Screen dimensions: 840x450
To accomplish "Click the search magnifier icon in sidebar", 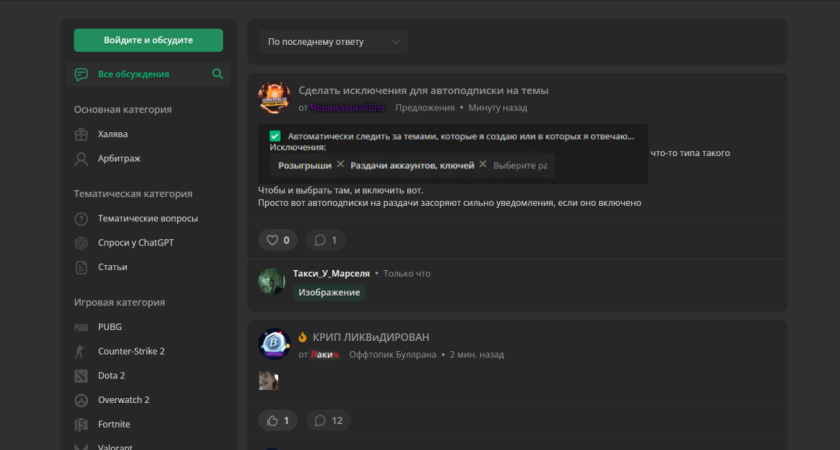I will coord(217,74).
